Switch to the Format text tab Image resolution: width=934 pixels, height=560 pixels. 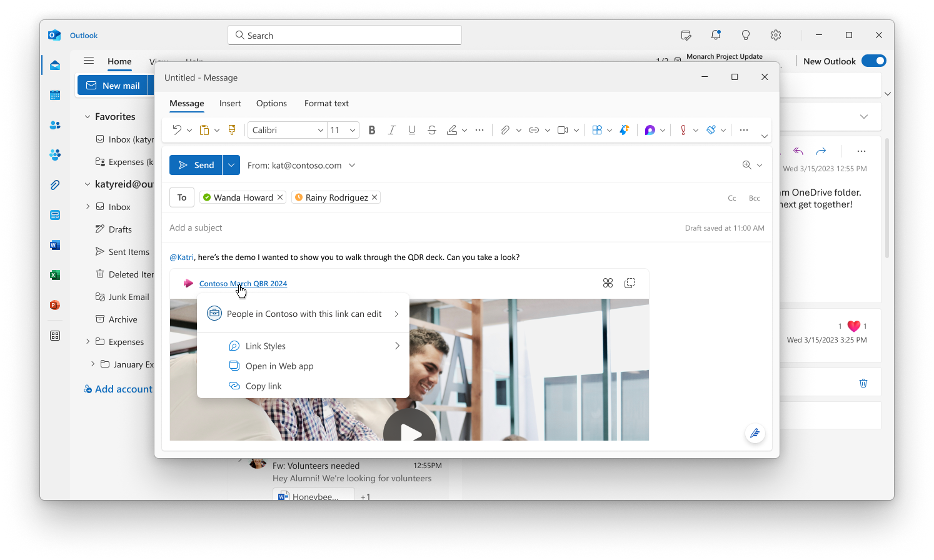326,103
